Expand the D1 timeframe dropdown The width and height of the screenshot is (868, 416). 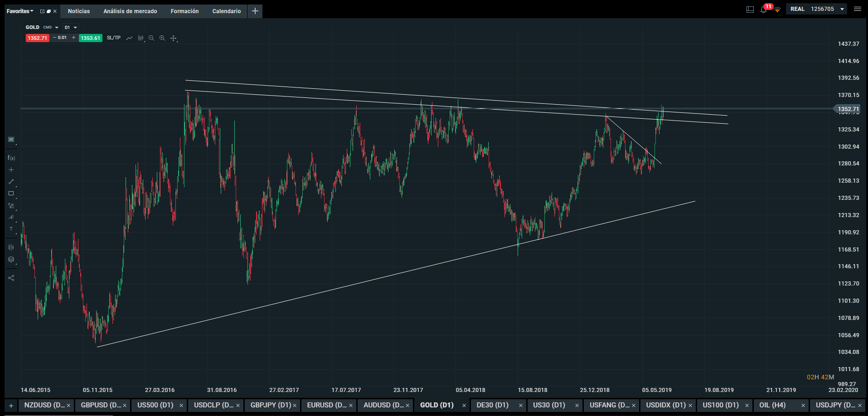click(x=71, y=28)
